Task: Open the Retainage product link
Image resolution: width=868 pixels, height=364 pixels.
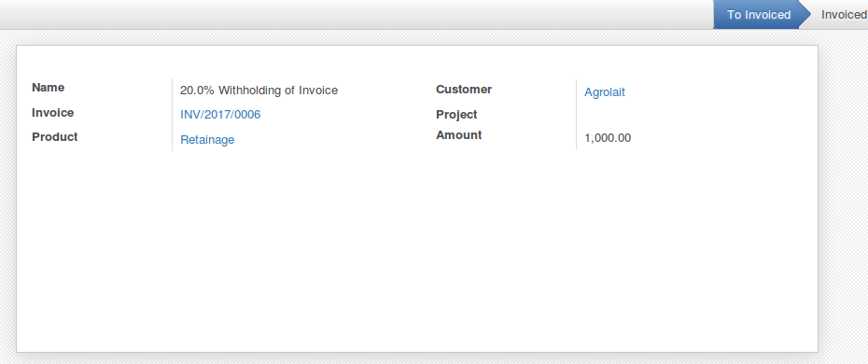Action: pos(207,139)
